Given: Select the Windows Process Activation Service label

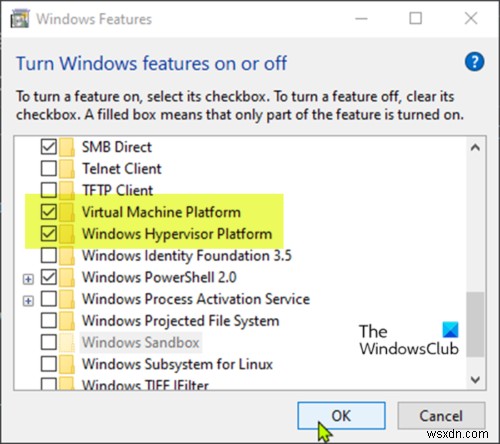Looking at the screenshot, I should 196,299.
